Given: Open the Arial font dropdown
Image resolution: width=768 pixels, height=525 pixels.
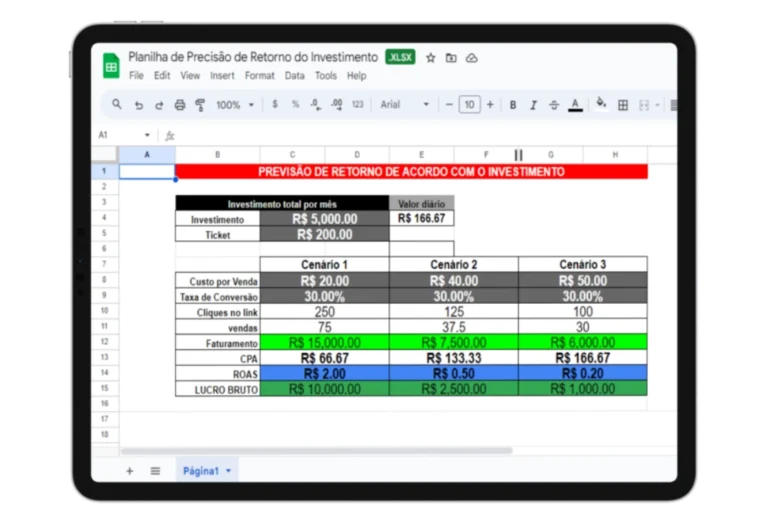Looking at the screenshot, I should point(404,105).
